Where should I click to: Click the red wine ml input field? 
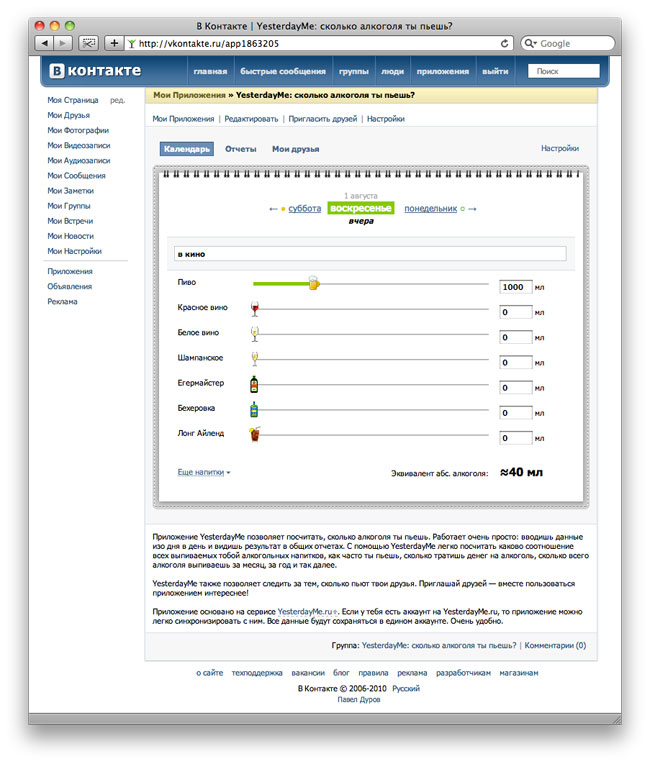pos(516,312)
